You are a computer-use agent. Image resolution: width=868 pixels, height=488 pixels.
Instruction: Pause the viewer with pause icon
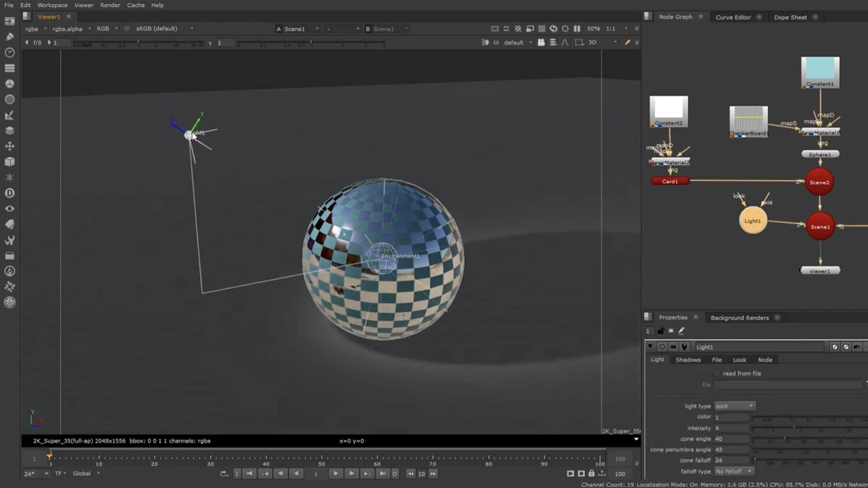pos(577,29)
